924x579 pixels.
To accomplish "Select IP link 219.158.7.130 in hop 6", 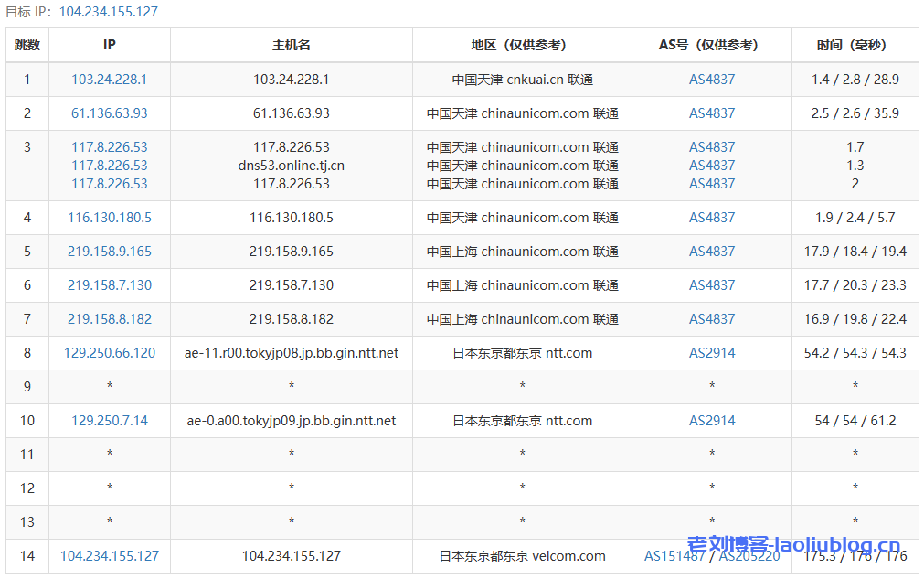I will [x=109, y=285].
